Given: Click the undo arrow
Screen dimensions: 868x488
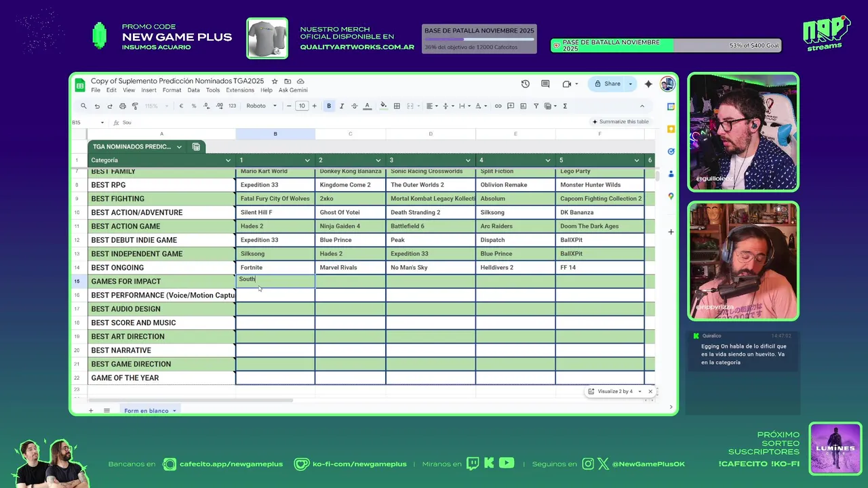Looking at the screenshot, I should 97,106.
